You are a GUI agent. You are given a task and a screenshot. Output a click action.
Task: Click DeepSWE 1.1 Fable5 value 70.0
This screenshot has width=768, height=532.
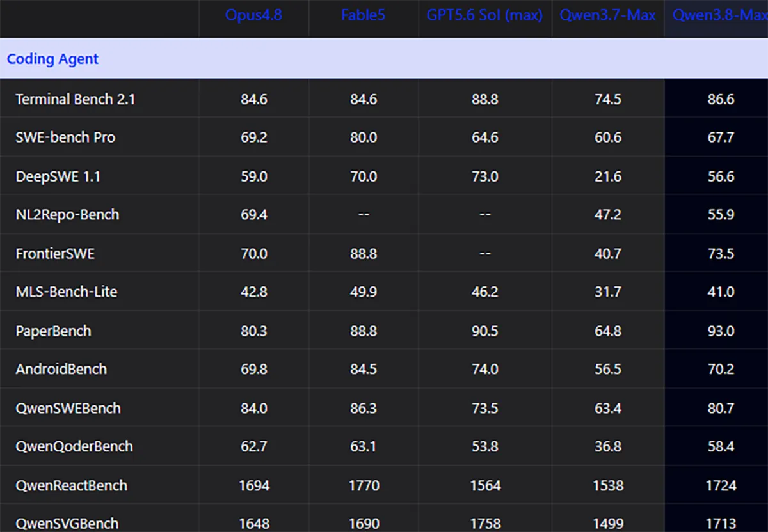[x=364, y=176]
